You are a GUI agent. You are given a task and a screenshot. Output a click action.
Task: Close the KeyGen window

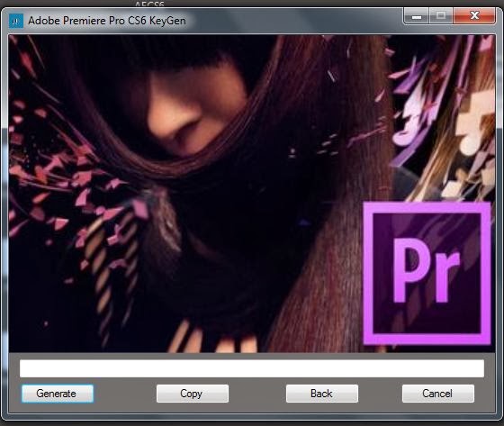[474, 16]
